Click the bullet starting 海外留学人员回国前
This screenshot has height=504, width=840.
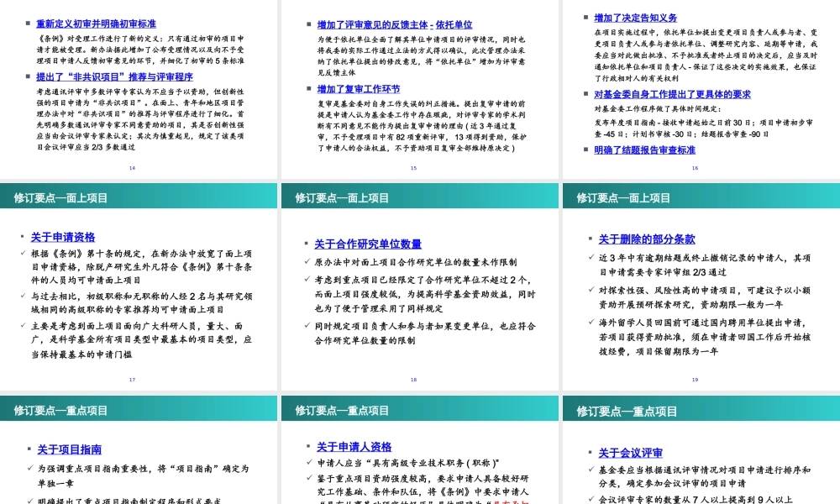click(x=705, y=338)
